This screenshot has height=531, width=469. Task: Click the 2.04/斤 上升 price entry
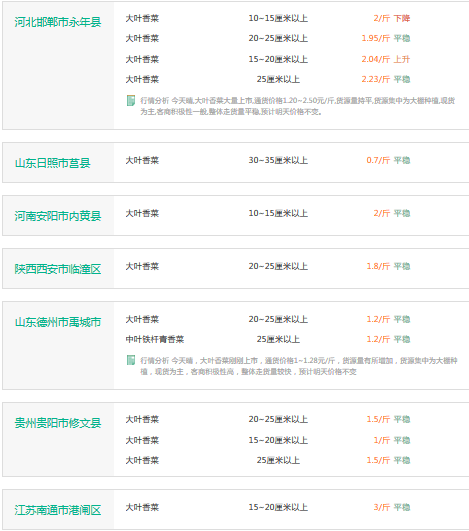pyautogui.click(x=386, y=59)
